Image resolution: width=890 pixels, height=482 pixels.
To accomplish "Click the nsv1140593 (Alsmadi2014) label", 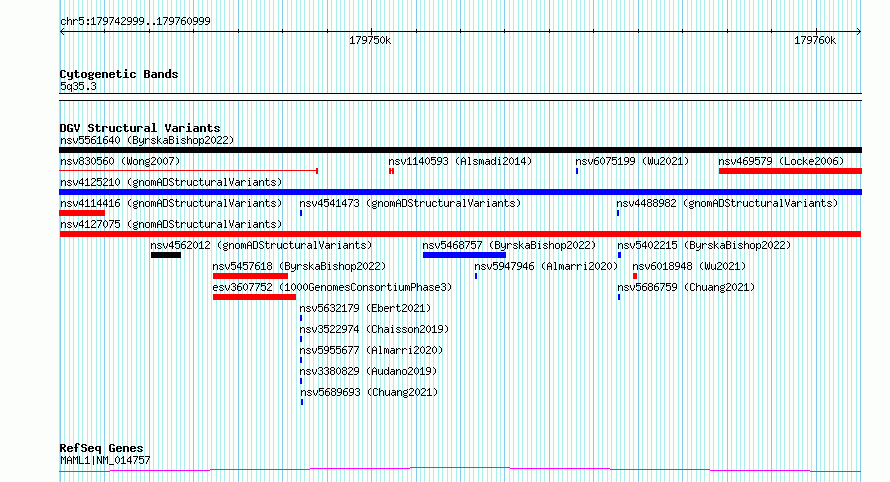I will (460, 161).
